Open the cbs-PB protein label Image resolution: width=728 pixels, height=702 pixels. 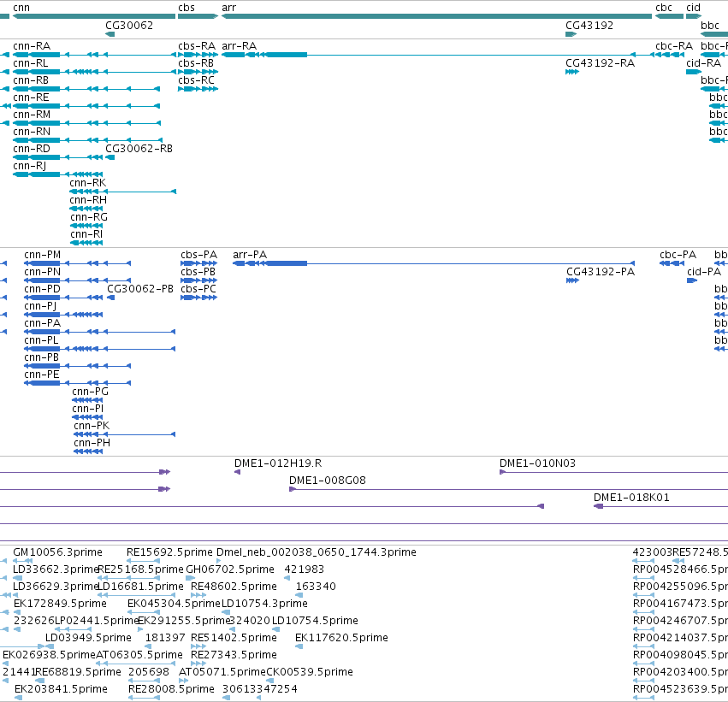pos(198,272)
